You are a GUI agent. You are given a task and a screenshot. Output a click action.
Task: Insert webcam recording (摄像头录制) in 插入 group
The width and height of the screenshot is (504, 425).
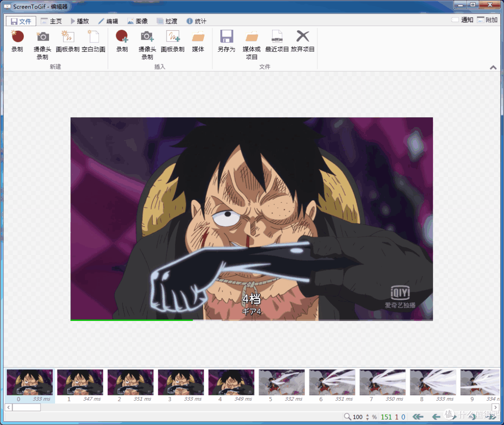coord(147,45)
